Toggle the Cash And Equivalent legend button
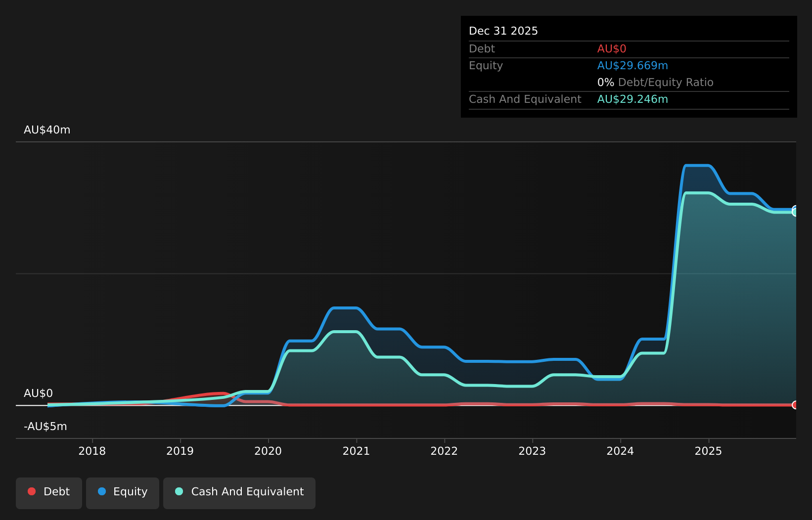 [x=239, y=493]
